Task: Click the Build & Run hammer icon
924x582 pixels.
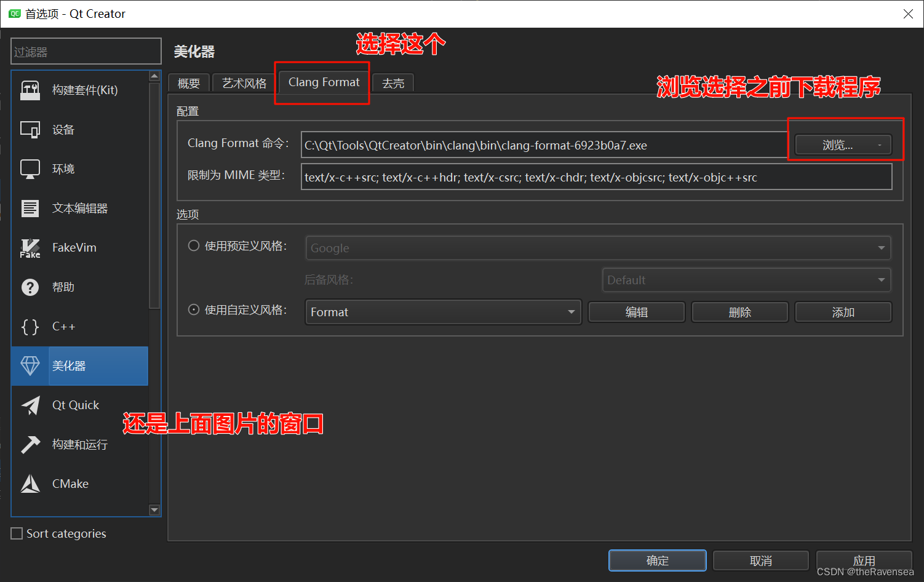Action: coord(30,445)
